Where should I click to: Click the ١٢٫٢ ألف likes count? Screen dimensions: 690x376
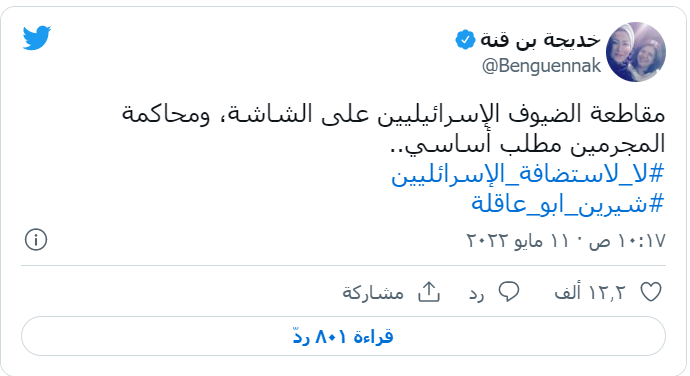590,292
